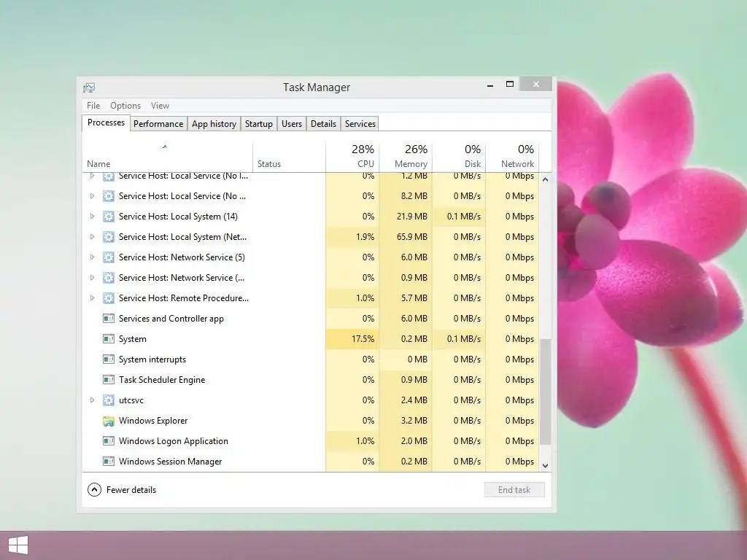The image size is (747, 560).
Task: Select the Processes tab
Action: (106, 122)
